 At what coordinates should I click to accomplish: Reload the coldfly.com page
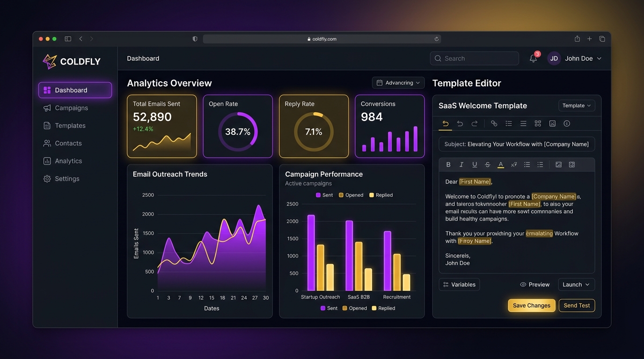click(437, 39)
